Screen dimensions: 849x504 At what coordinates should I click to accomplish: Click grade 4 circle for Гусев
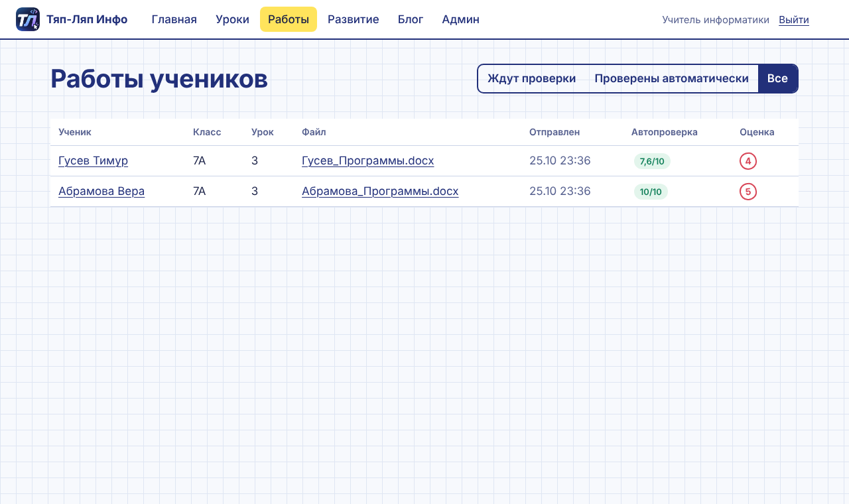point(748,161)
